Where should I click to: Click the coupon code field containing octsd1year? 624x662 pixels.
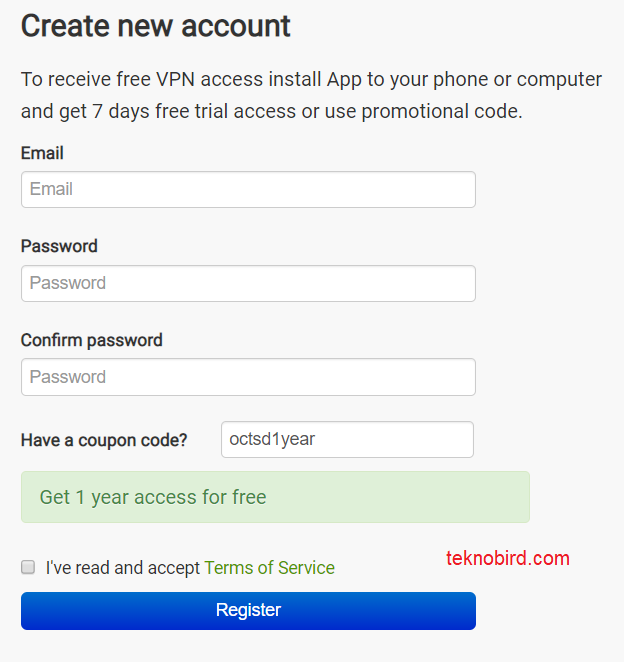tap(347, 439)
